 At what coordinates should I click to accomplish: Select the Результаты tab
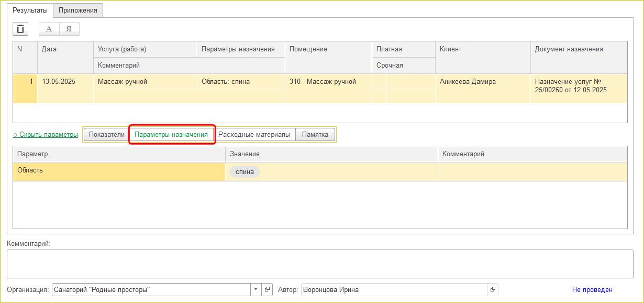(x=30, y=10)
